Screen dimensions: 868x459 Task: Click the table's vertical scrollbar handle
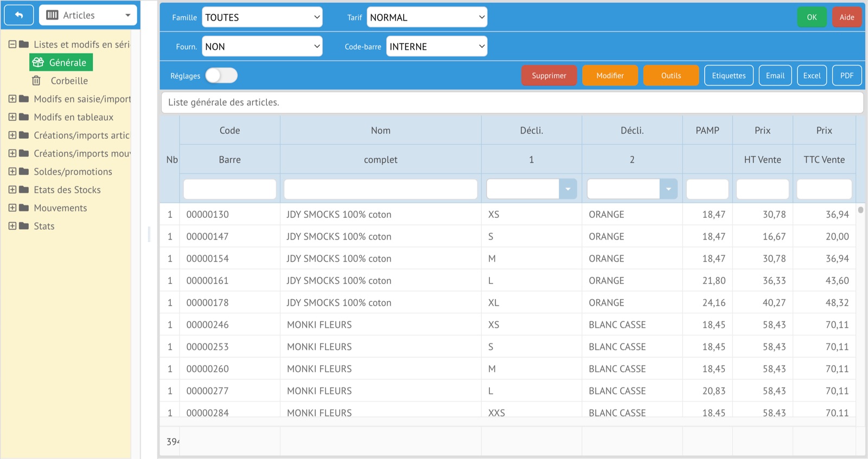pos(860,210)
